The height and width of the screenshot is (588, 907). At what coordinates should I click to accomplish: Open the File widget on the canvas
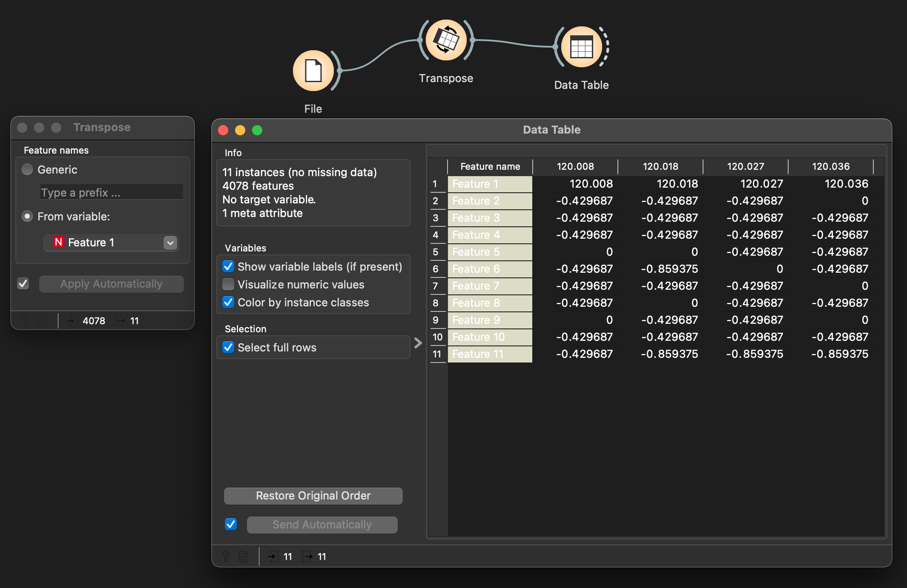[x=313, y=71]
